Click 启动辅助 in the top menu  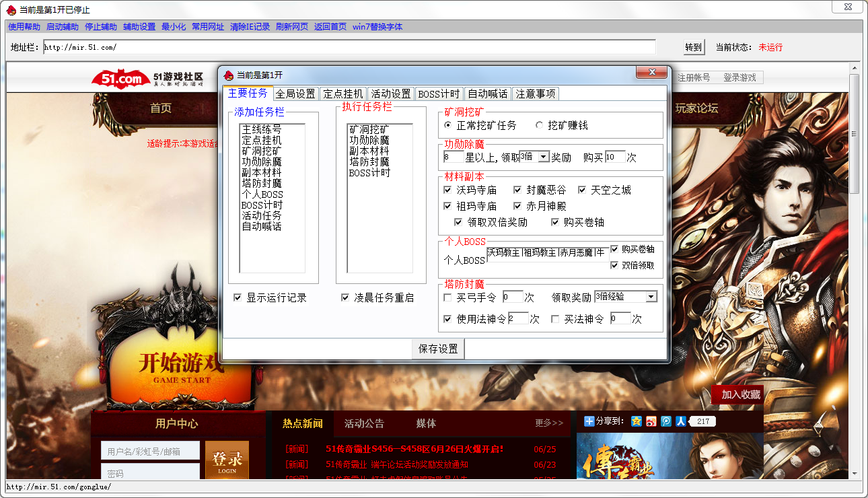pos(63,27)
